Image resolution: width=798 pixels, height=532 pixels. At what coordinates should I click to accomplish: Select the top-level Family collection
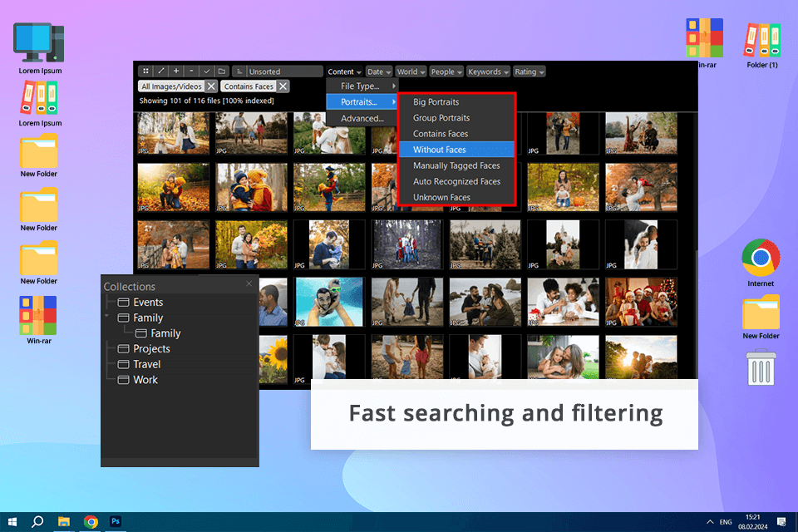[140, 318]
